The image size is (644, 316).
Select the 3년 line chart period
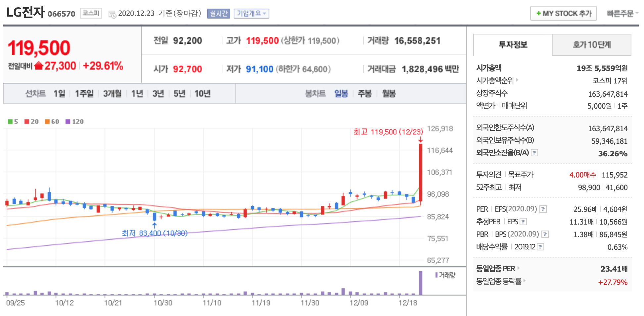point(158,94)
